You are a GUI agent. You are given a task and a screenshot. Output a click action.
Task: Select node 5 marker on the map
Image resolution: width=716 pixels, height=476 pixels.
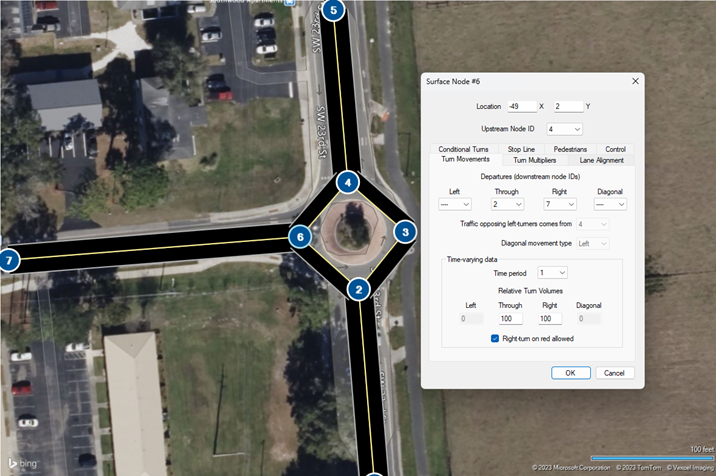pos(334,11)
